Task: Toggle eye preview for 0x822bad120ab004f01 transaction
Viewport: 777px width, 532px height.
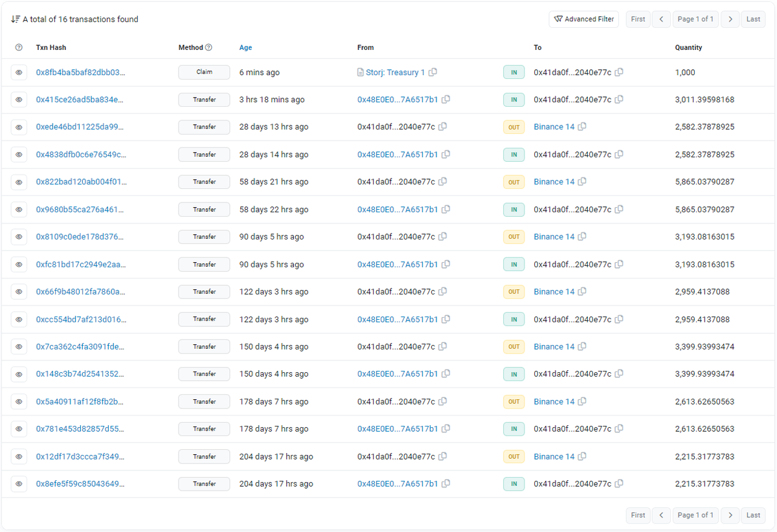Action: [19, 182]
